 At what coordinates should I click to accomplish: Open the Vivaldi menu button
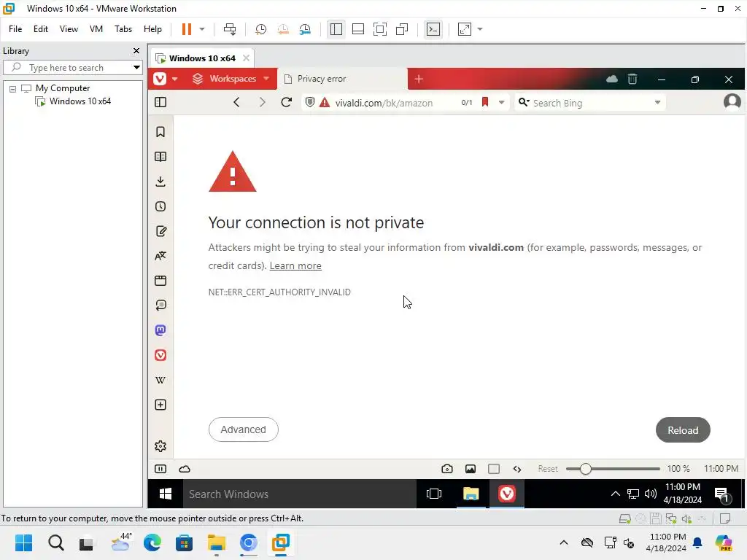pyautogui.click(x=160, y=79)
